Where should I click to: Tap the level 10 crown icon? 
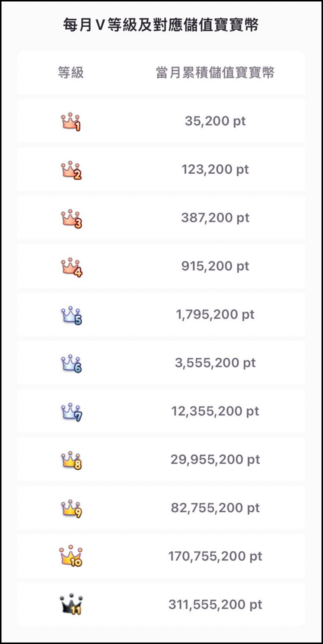pyautogui.click(x=71, y=556)
